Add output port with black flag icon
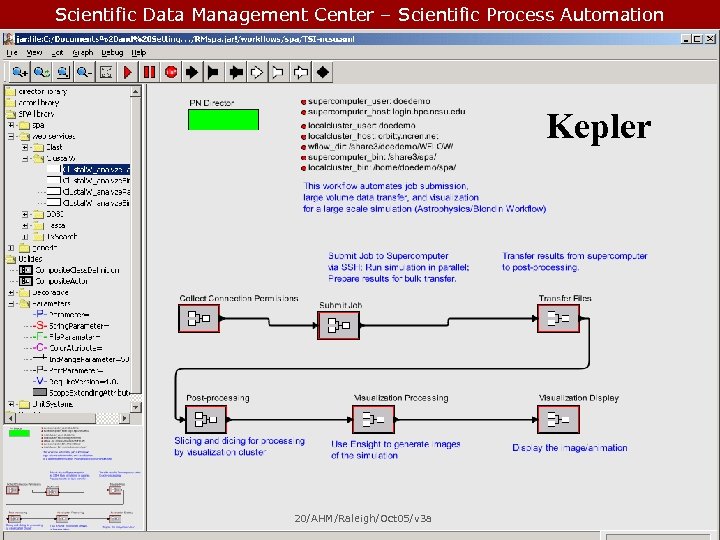This screenshot has height=540, width=720. click(214, 72)
